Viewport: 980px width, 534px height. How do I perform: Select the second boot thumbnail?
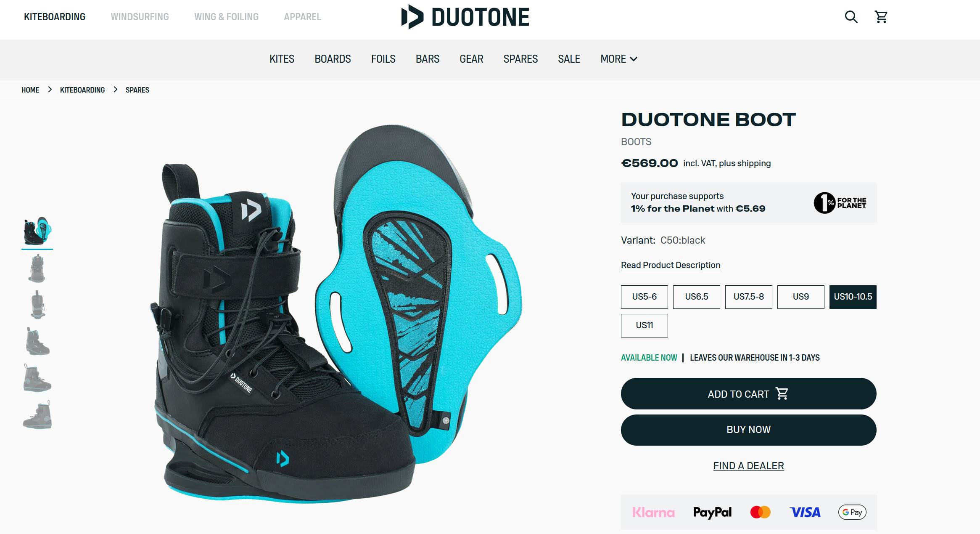point(37,268)
